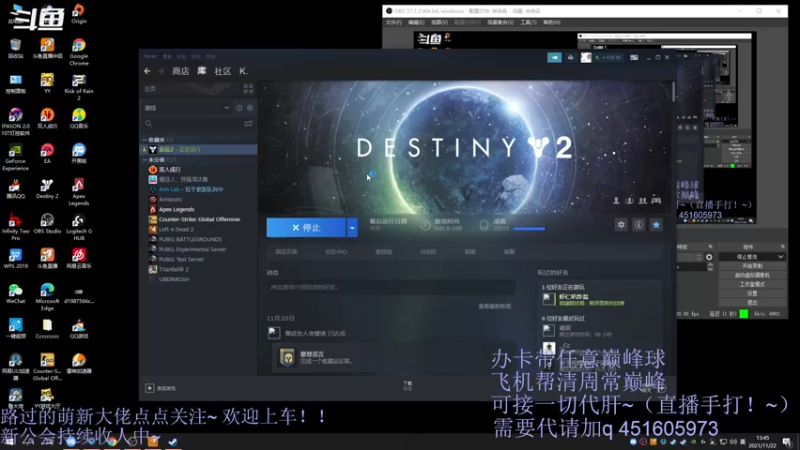Toggle grid view icon beside Home in Steam
800x450 pixels.
coord(248,89)
